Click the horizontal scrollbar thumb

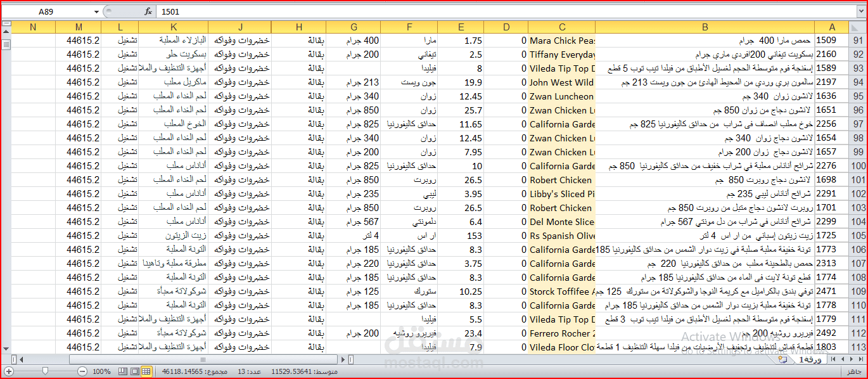[203, 359]
